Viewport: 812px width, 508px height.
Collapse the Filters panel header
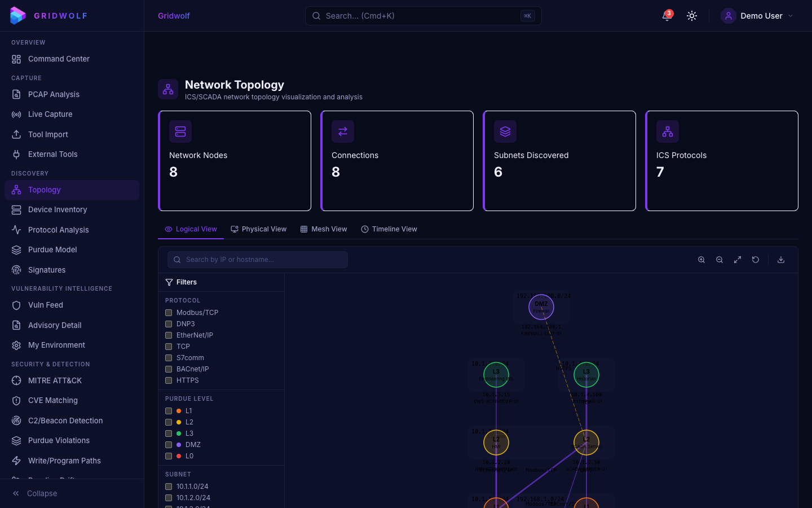(x=187, y=282)
